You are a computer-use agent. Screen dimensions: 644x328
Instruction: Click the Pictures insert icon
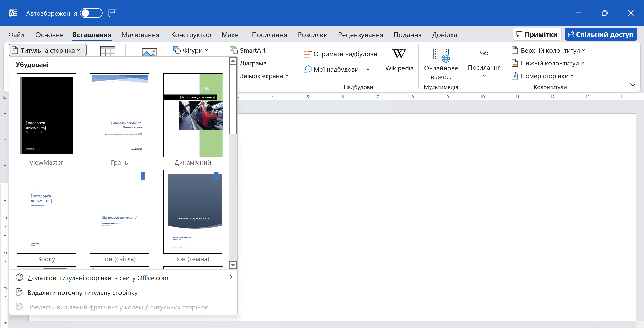[x=149, y=52]
